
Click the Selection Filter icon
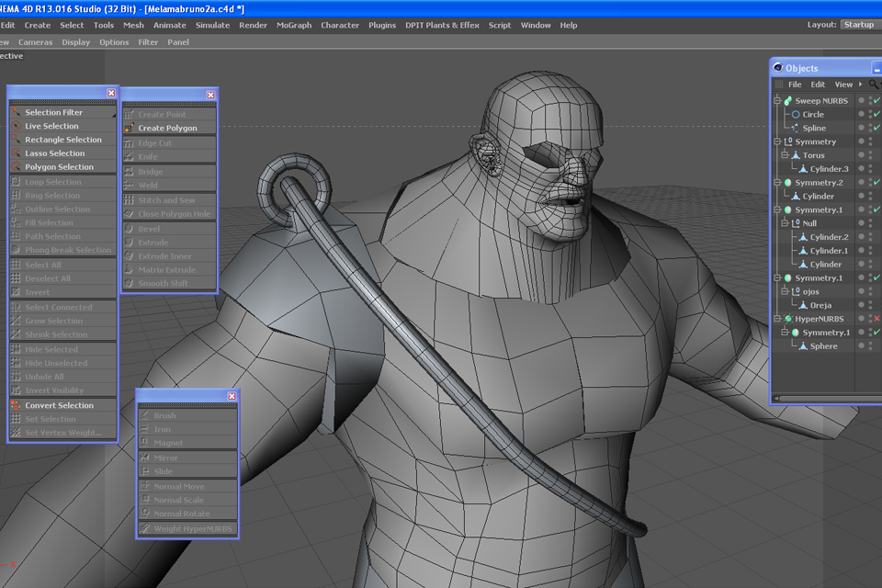click(x=16, y=112)
